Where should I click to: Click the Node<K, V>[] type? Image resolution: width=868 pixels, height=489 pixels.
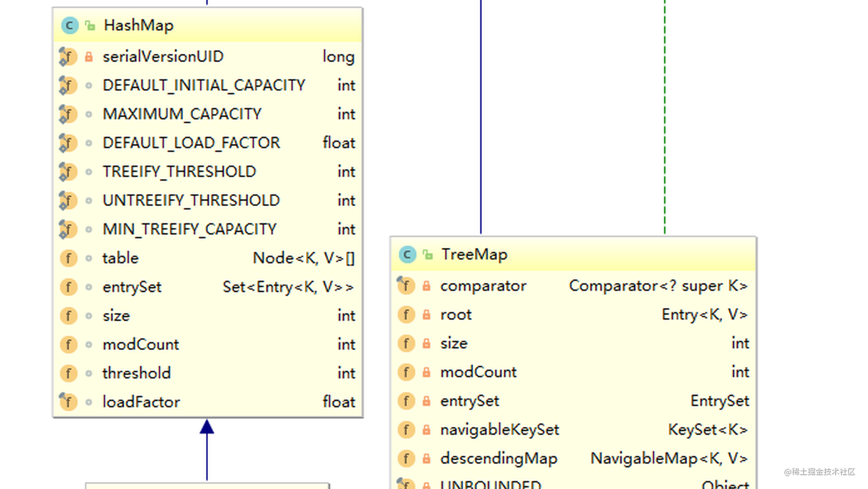[304, 258]
